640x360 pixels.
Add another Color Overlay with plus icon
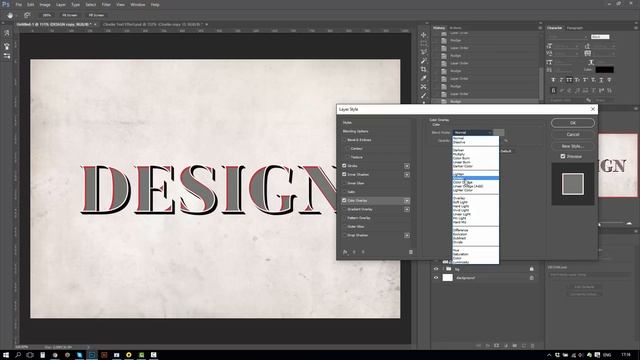pos(407,200)
